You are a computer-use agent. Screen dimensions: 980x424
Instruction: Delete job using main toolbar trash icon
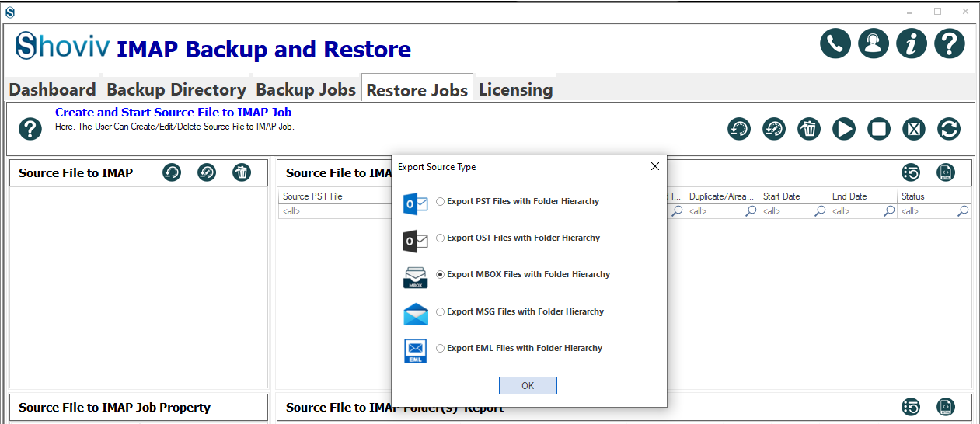coord(809,129)
